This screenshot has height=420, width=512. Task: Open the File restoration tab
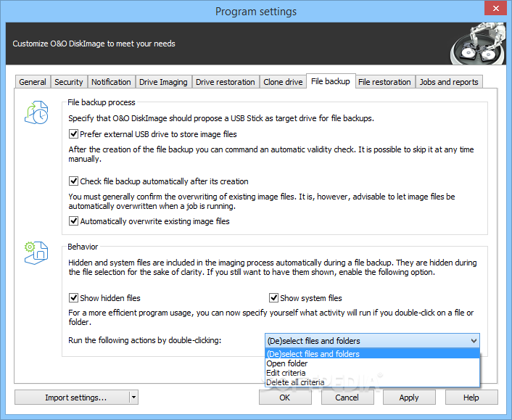384,82
